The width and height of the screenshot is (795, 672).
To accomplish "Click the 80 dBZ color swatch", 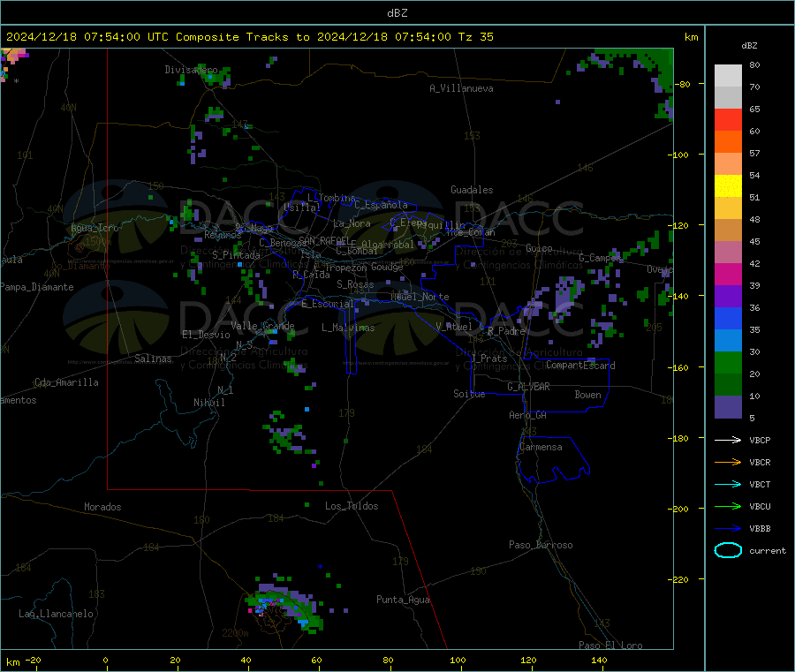I will coord(728,76).
